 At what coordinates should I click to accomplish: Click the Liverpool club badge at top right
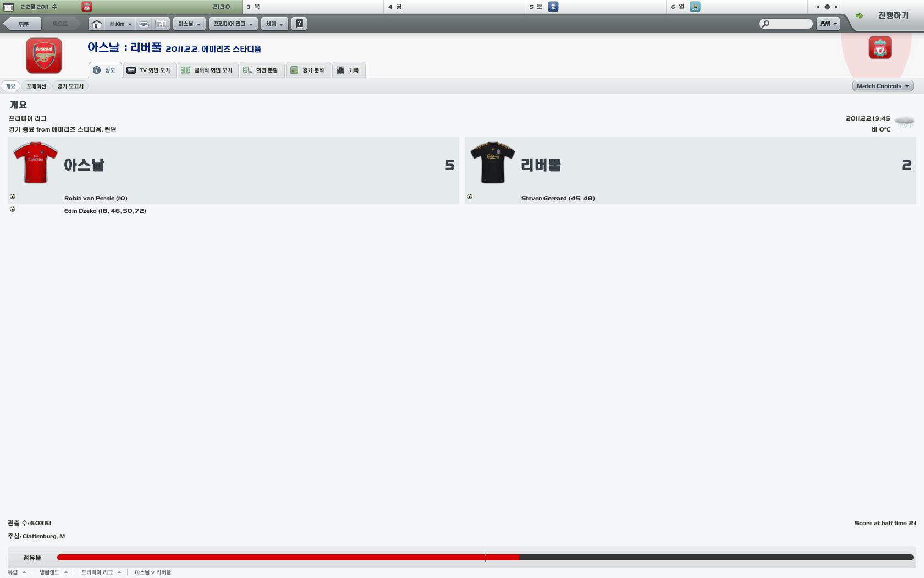pyautogui.click(x=879, y=48)
